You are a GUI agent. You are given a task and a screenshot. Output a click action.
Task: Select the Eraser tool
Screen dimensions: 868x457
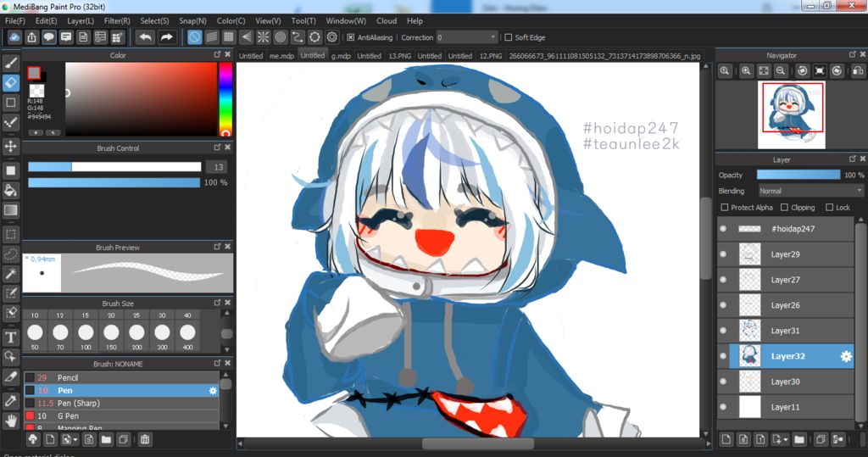click(x=10, y=82)
